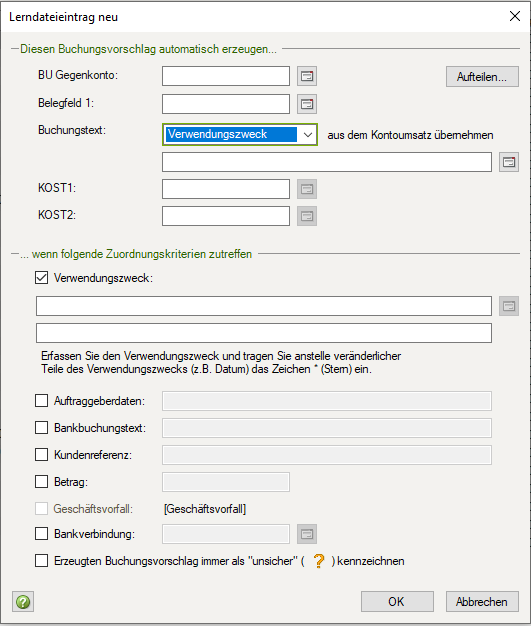
Task: Click lookup icon next to Verwendungszweck criteria field
Action: [509, 306]
